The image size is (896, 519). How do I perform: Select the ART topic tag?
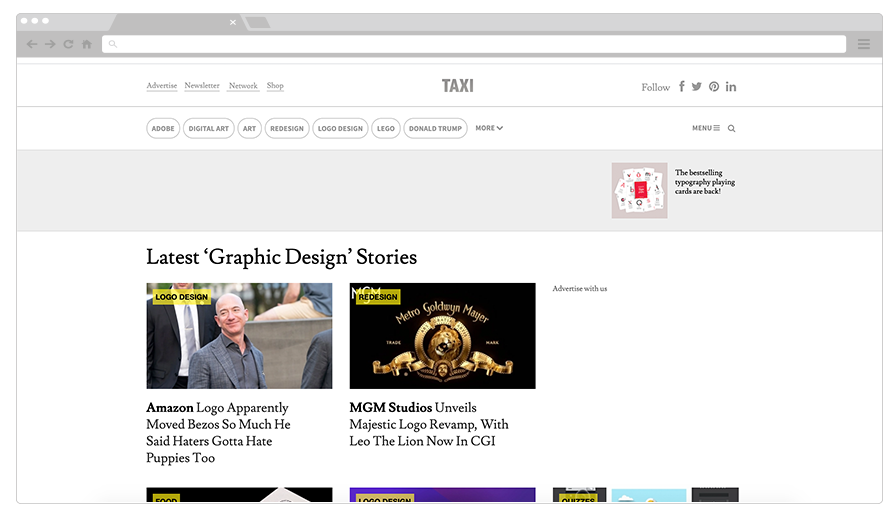pos(249,129)
